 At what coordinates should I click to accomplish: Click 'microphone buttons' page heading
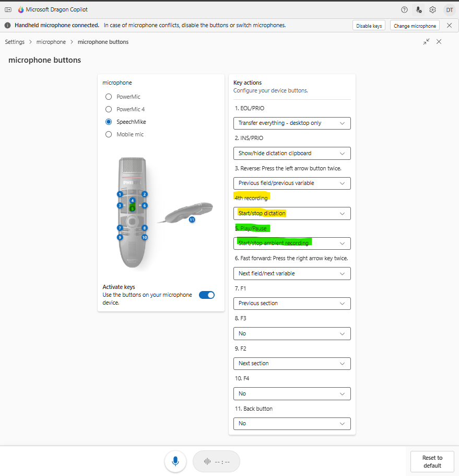44,60
